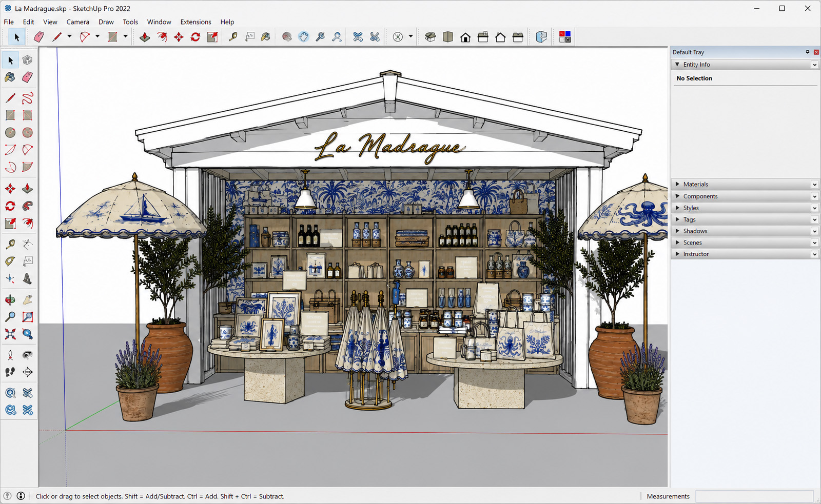Expand the Components panel triangle
The height and width of the screenshot is (504, 821).
point(677,196)
